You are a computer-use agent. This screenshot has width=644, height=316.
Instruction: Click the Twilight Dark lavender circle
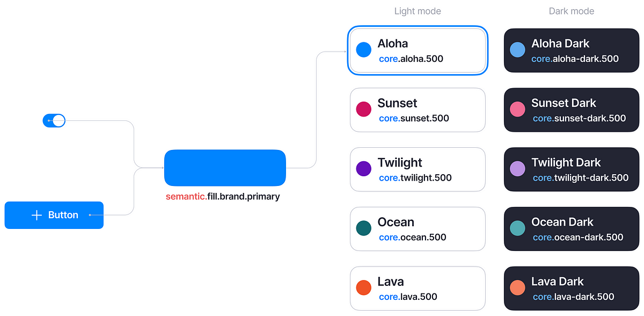(x=517, y=169)
